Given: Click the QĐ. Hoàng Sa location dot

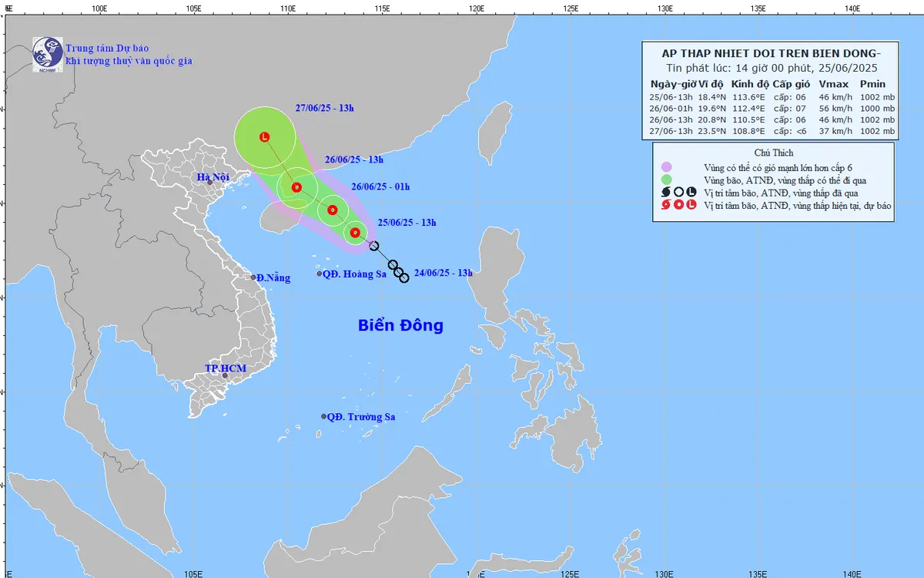Looking at the screenshot, I should pyautogui.click(x=320, y=274).
